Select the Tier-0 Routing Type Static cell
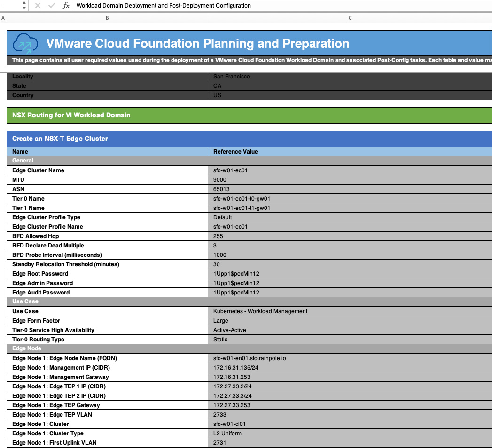The height and width of the screenshot is (448, 492). pos(350,340)
